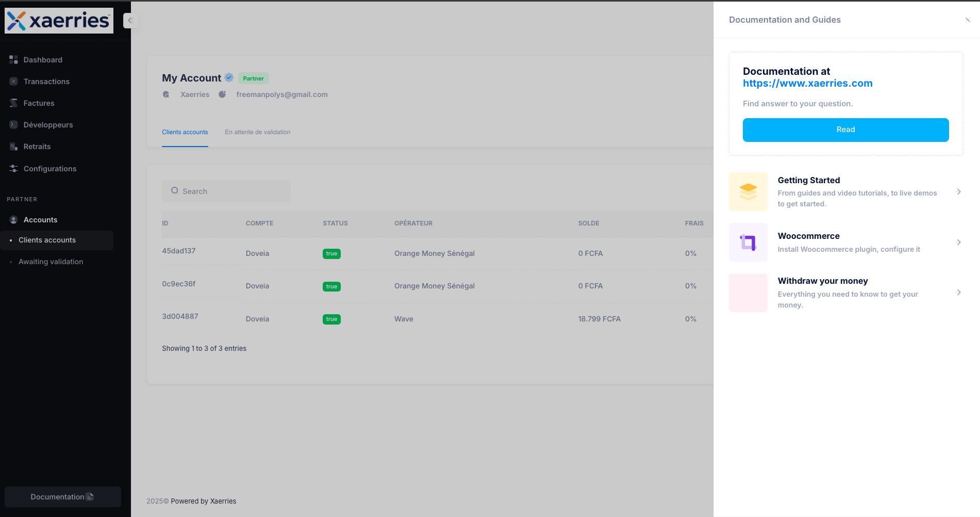The image size is (980, 517).
Task: Close the Documentation and Guides panel
Action: (x=967, y=20)
